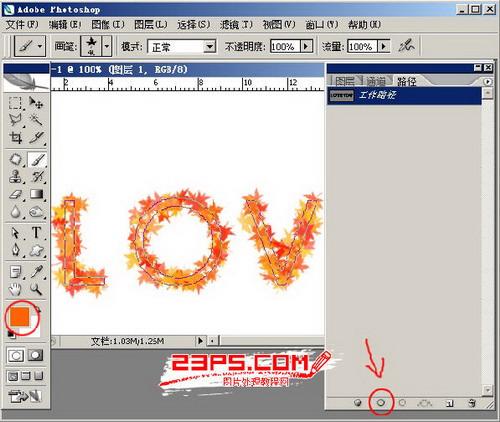Select the Horizontal Type tool
The width and height of the screenshot is (500, 422).
[36, 233]
